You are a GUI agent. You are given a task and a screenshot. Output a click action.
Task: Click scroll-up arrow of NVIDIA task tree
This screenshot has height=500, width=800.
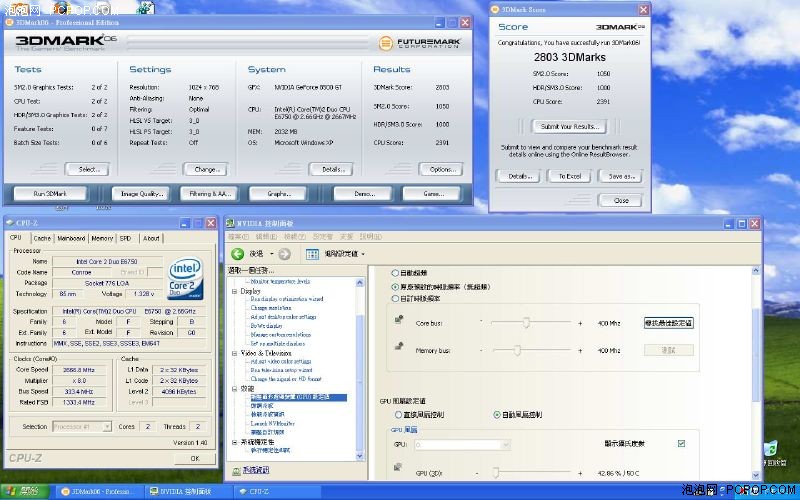(x=360, y=283)
